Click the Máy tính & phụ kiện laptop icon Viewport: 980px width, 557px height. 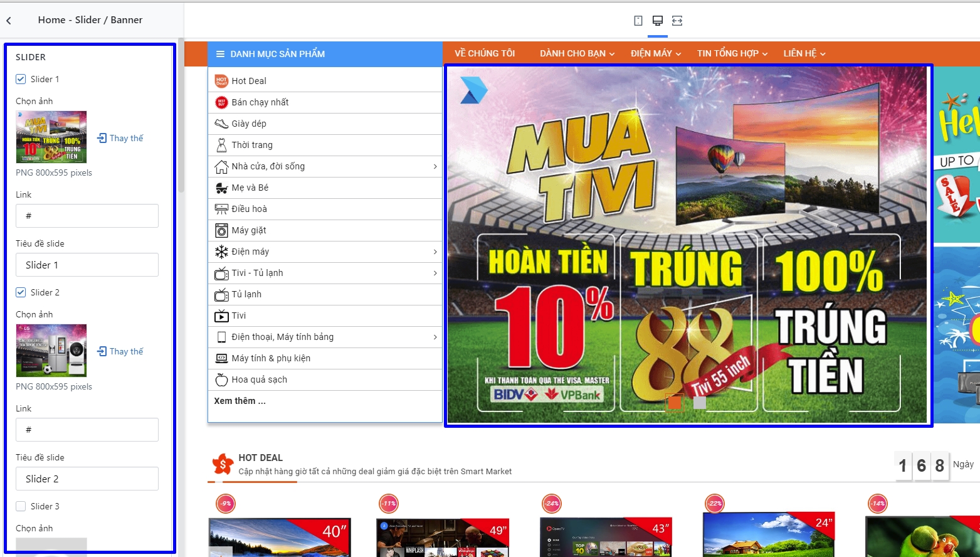[221, 358]
